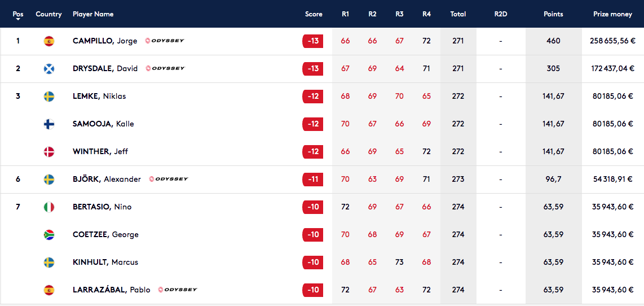Click Odyssey logo beside Larrazábal

[x=178, y=290]
